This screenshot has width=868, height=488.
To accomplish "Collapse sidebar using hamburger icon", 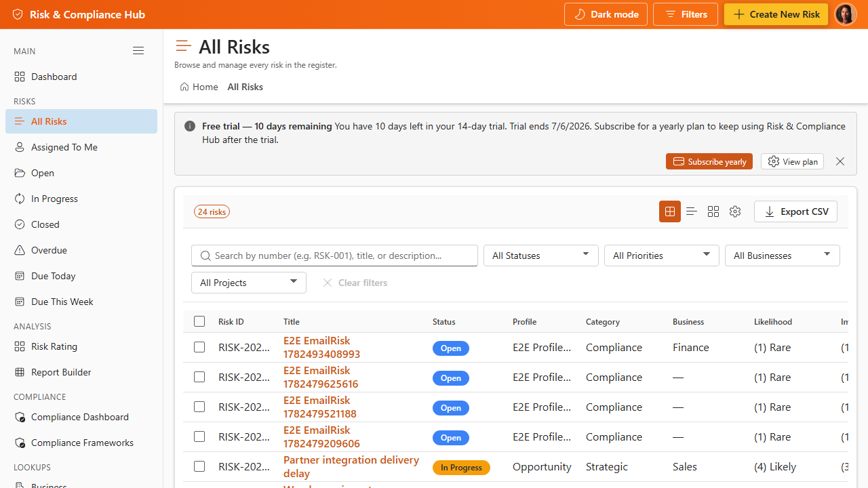I will tap(138, 51).
